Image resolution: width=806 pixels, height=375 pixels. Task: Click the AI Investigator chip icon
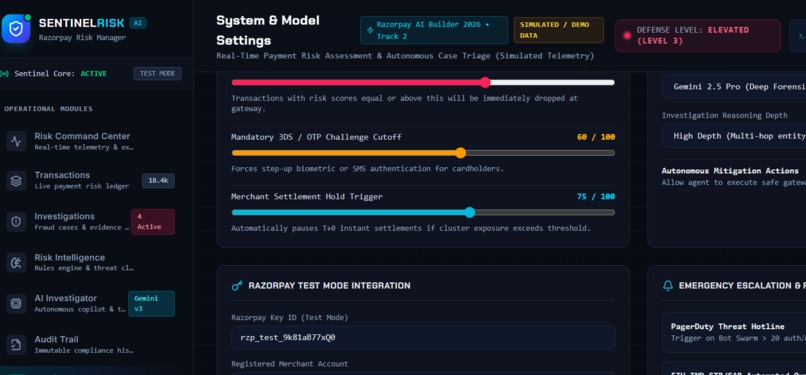[x=16, y=304]
